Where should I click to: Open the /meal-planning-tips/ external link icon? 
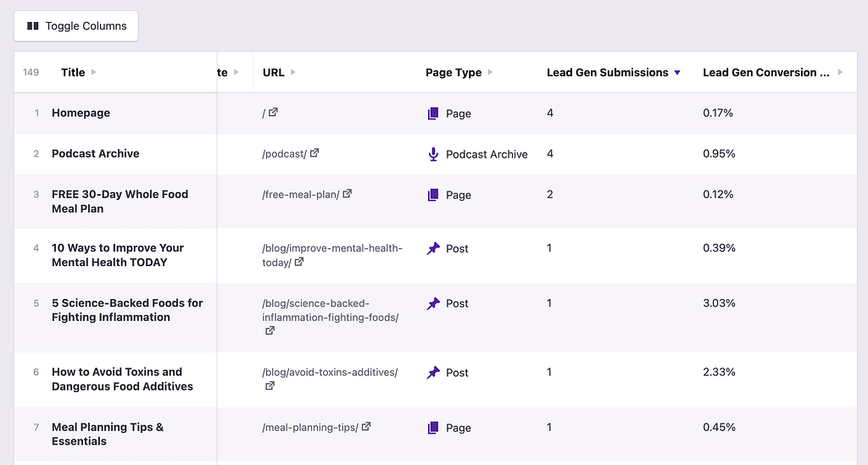click(366, 427)
